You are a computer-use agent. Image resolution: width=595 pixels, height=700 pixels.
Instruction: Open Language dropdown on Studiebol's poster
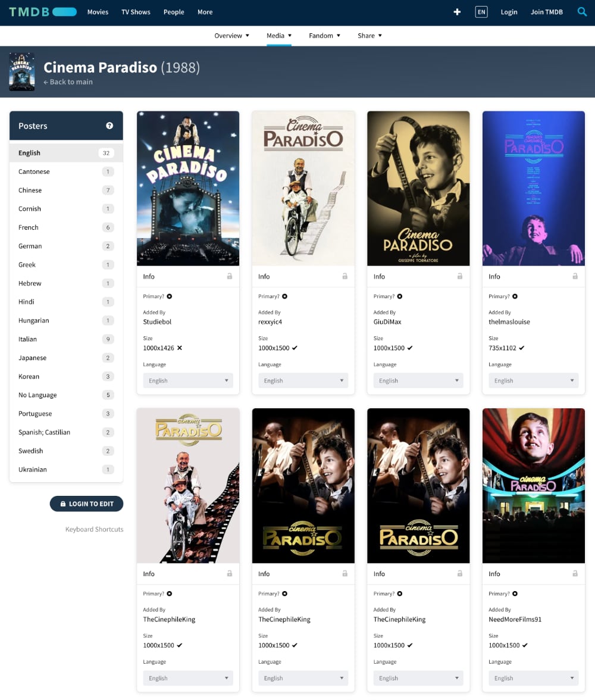coord(188,381)
